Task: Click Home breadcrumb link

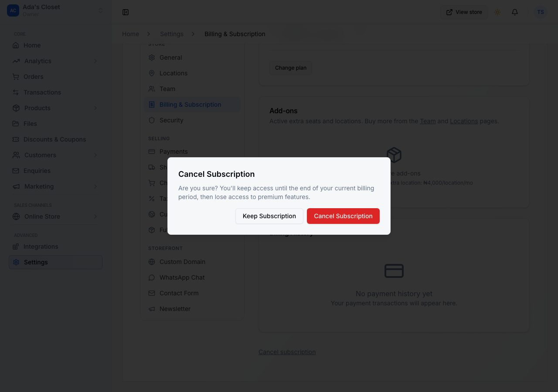Action: tap(130, 34)
